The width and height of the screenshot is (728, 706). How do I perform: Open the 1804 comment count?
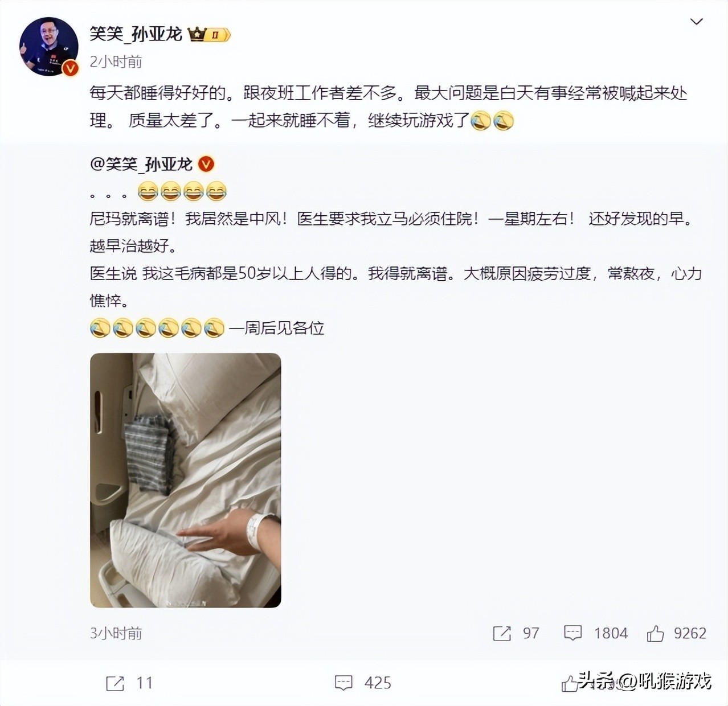point(611,633)
